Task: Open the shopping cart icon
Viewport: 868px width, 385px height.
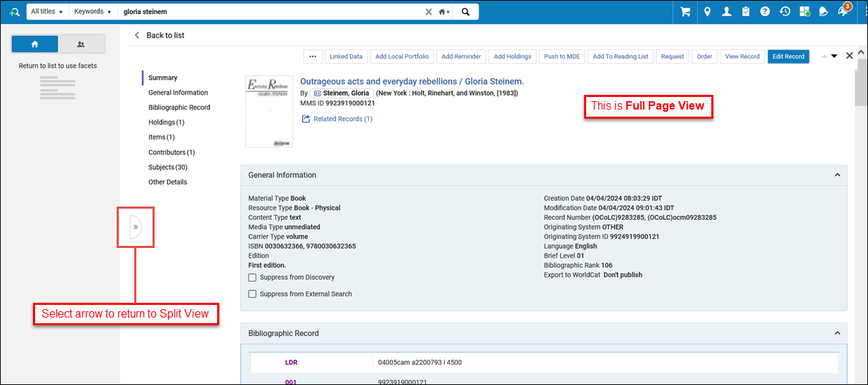Action: pyautogui.click(x=686, y=12)
